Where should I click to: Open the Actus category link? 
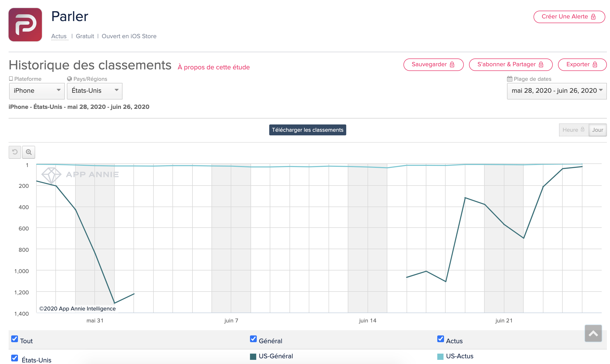click(x=59, y=36)
